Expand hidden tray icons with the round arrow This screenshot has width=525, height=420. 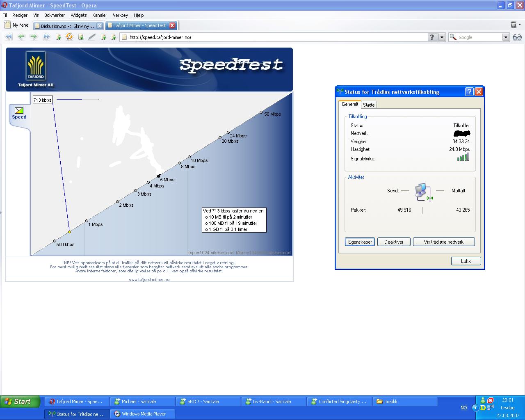click(x=475, y=408)
